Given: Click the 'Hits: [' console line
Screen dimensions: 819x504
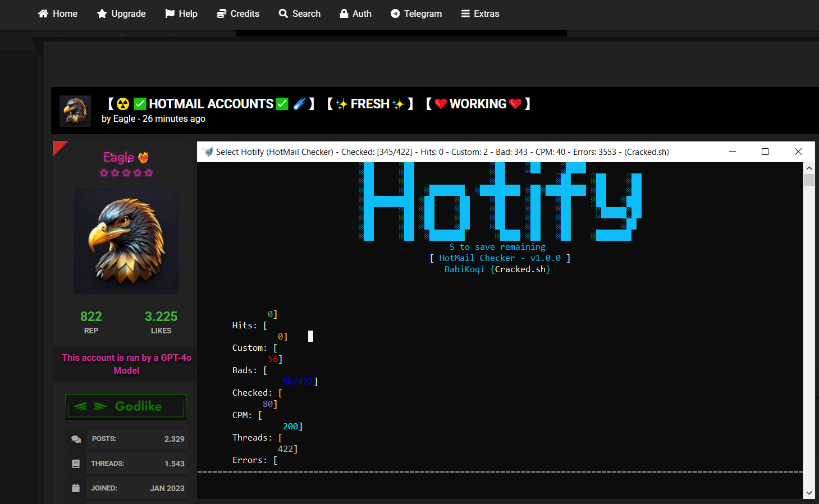Looking at the screenshot, I should (250, 326).
